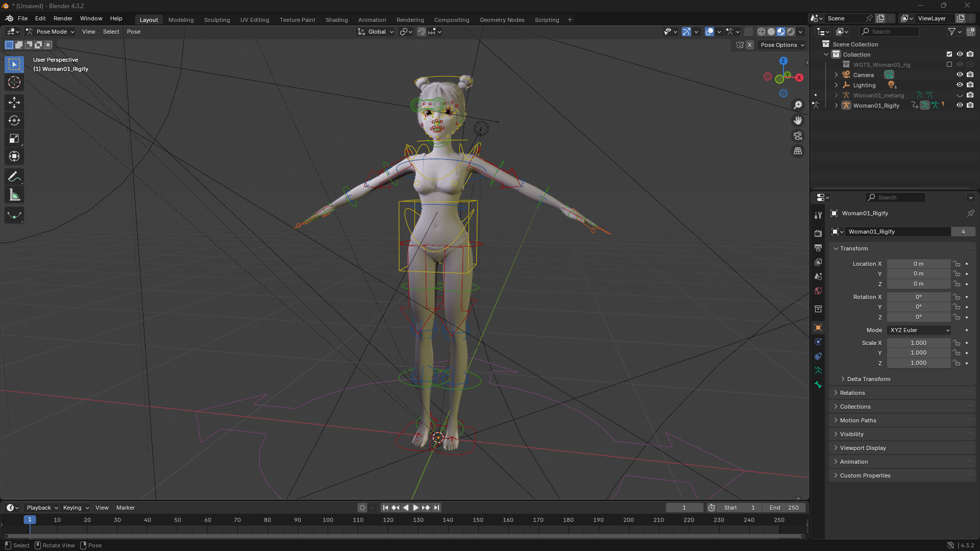This screenshot has height=551, width=980.
Task: Select the Move tool in the viewport toolbar
Action: coord(14,102)
